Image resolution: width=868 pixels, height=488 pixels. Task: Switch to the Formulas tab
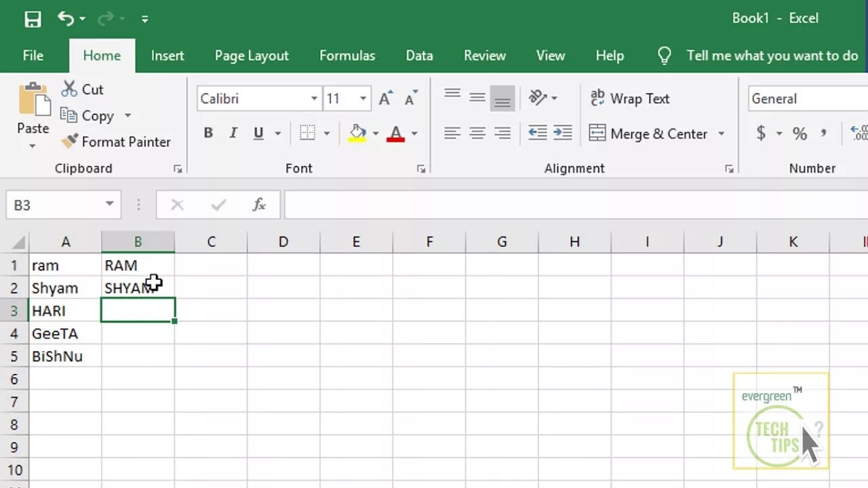coord(347,56)
